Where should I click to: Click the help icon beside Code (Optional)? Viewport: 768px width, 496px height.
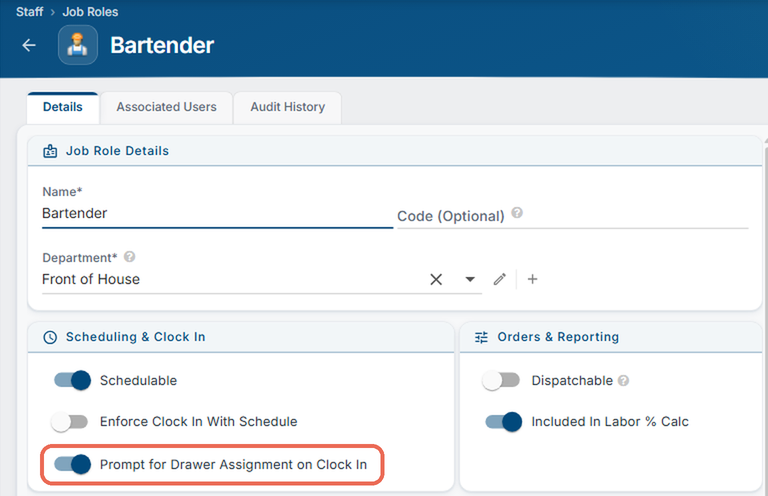(x=517, y=213)
